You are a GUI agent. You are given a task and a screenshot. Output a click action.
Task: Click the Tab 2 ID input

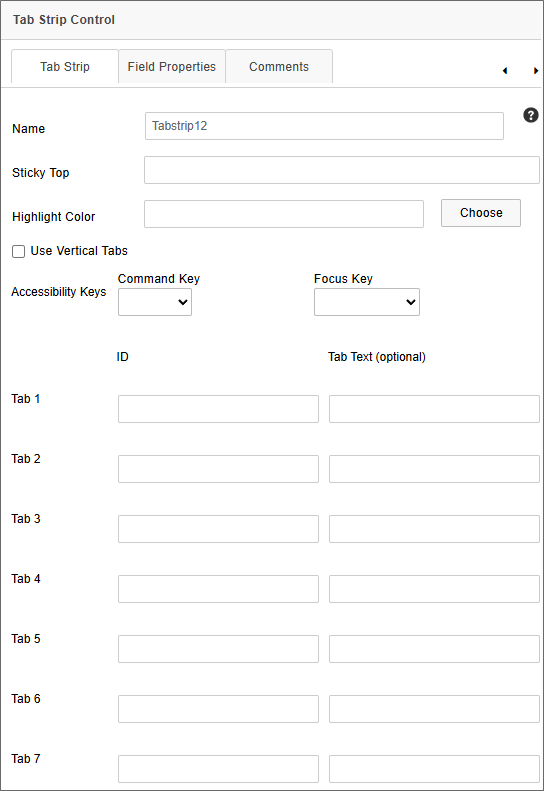click(219, 469)
